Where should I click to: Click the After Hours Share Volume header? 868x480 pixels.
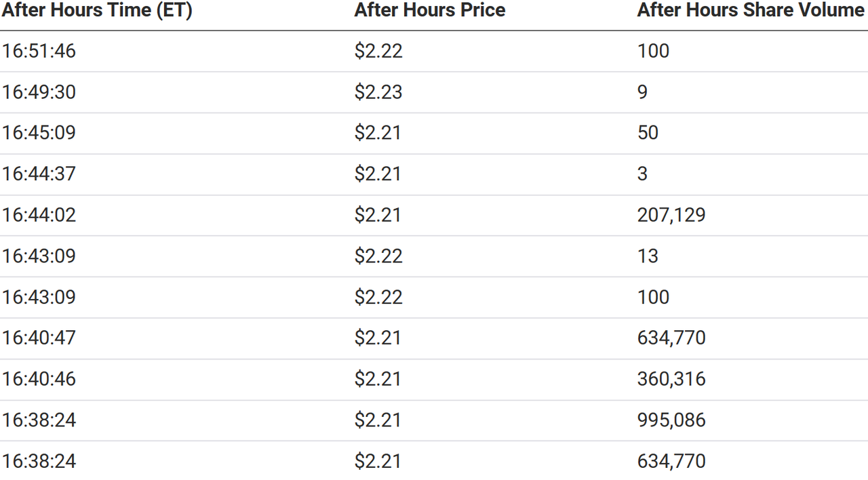coord(751,10)
